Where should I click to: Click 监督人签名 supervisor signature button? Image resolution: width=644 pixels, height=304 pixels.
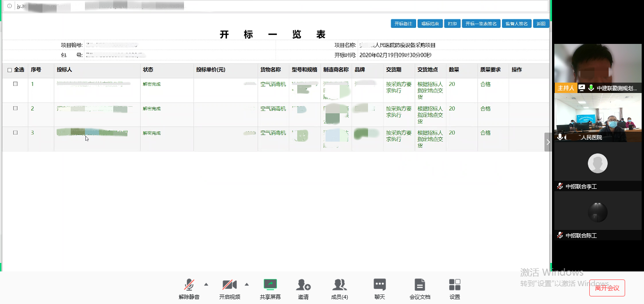517,24
